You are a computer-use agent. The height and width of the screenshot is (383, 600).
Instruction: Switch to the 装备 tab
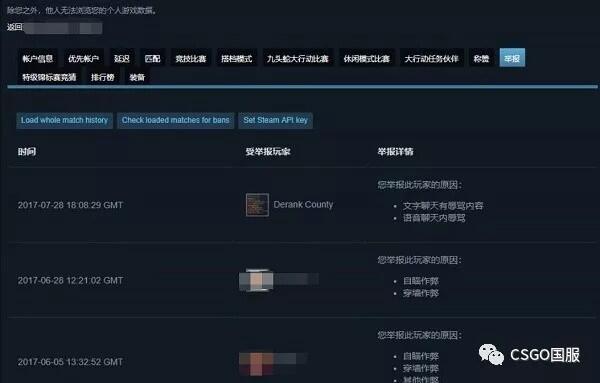coord(137,77)
